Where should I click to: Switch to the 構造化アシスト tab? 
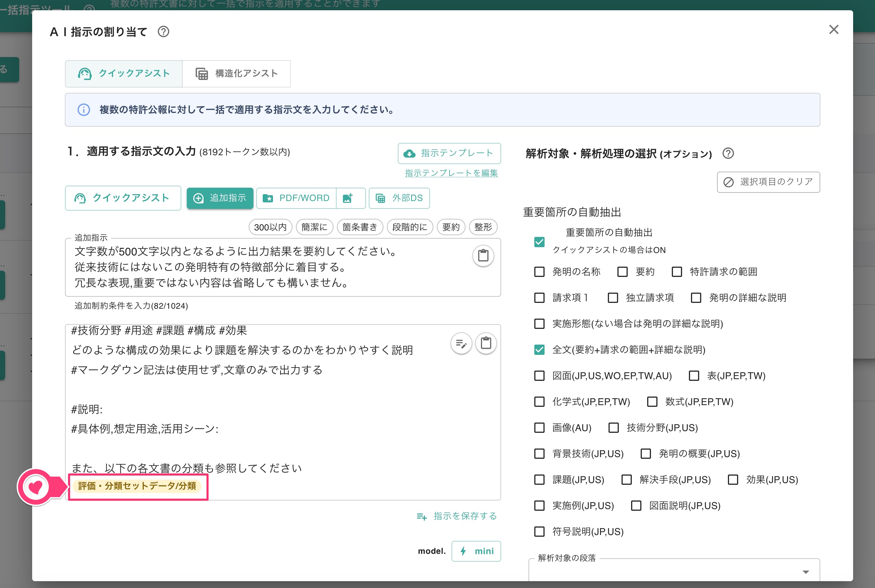[x=236, y=73]
